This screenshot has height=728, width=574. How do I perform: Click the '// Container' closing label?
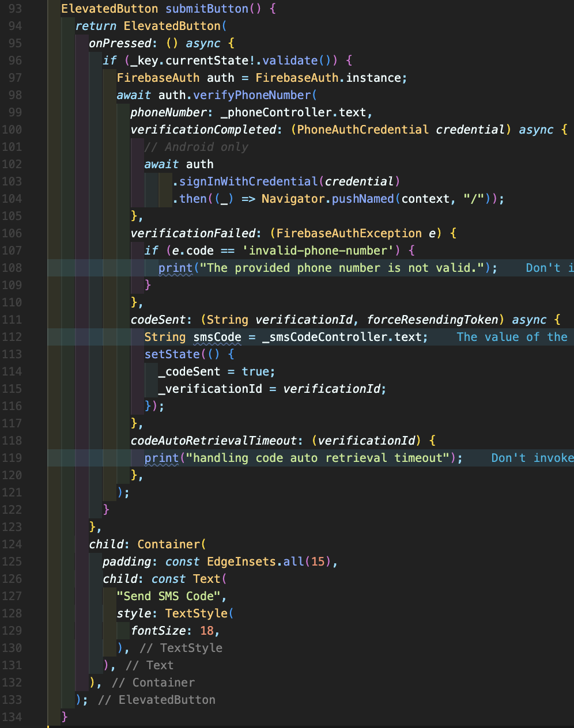point(153,682)
